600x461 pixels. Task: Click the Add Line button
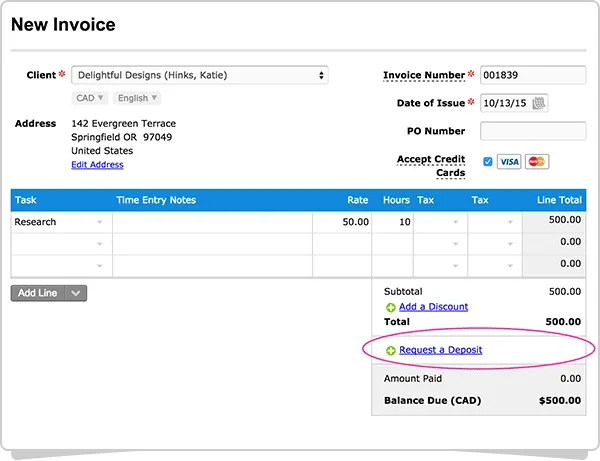coord(39,293)
